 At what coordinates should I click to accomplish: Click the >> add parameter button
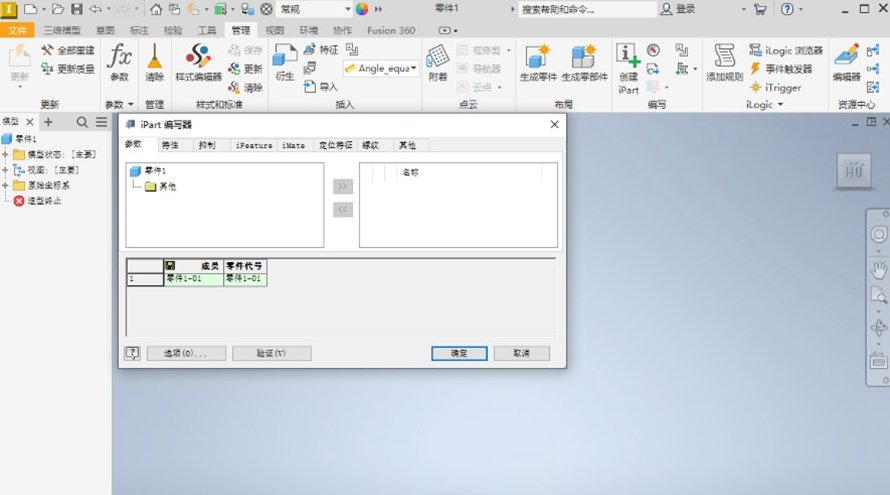[343, 186]
